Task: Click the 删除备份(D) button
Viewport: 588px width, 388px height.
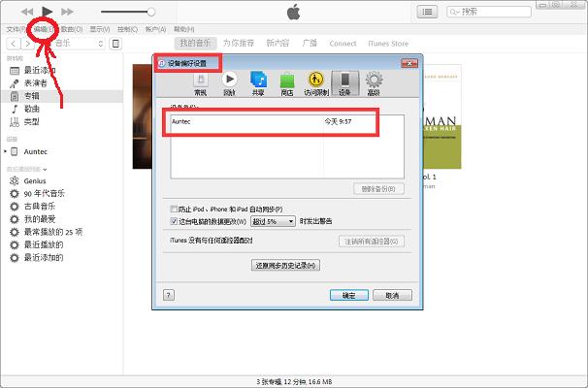Action: (x=378, y=189)
